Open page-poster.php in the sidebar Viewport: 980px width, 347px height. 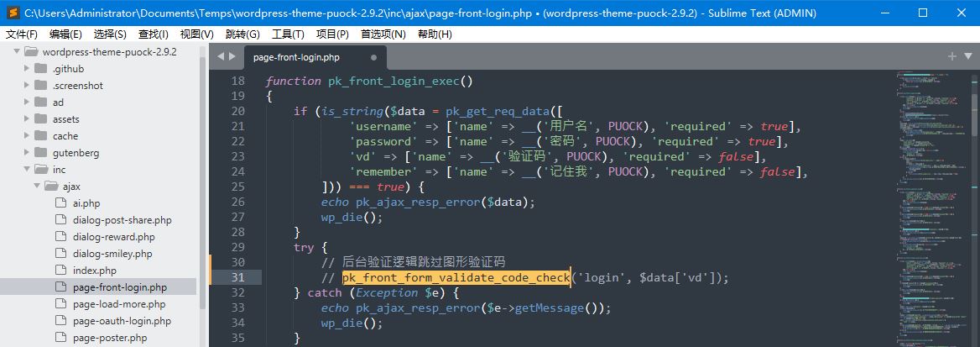point(109,339)
